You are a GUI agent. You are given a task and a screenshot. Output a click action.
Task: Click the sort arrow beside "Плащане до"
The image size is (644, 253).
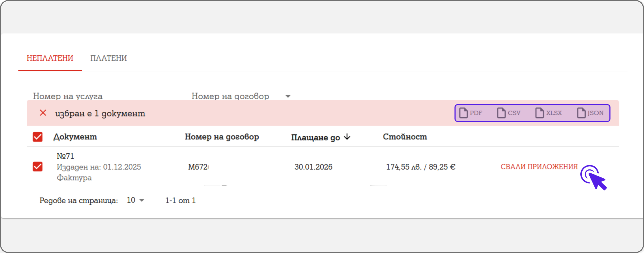click(x=347, y=137)
